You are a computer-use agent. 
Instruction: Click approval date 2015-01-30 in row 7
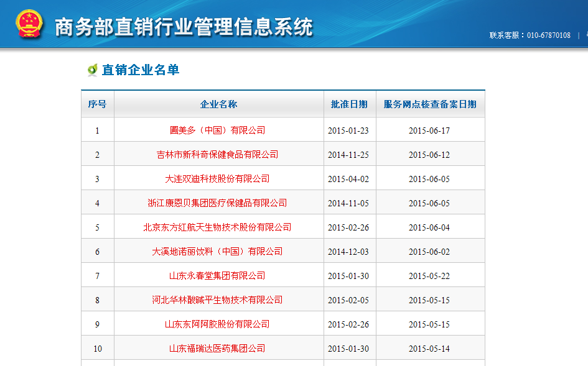348,276
